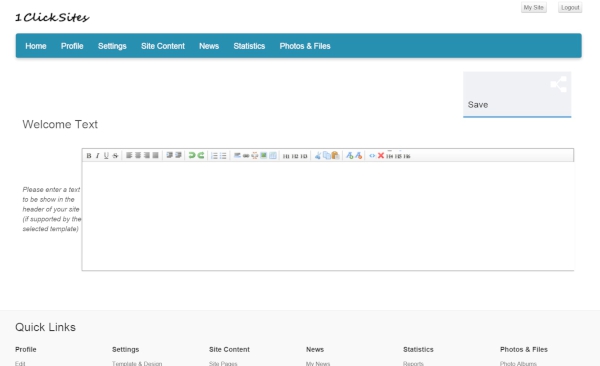600x366 pixels.
Task: Toggle bold formatting in editor toolbar
Action: (89, 155)
